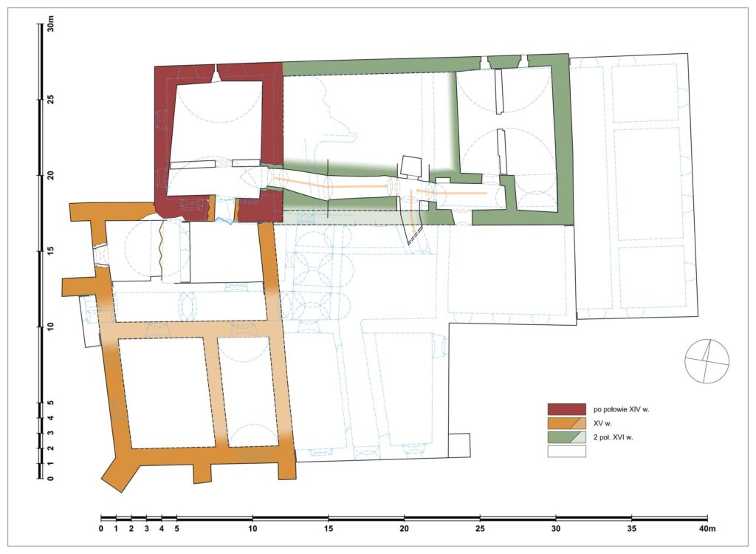Click the thick green wall on the east side

tap(562, 140)
